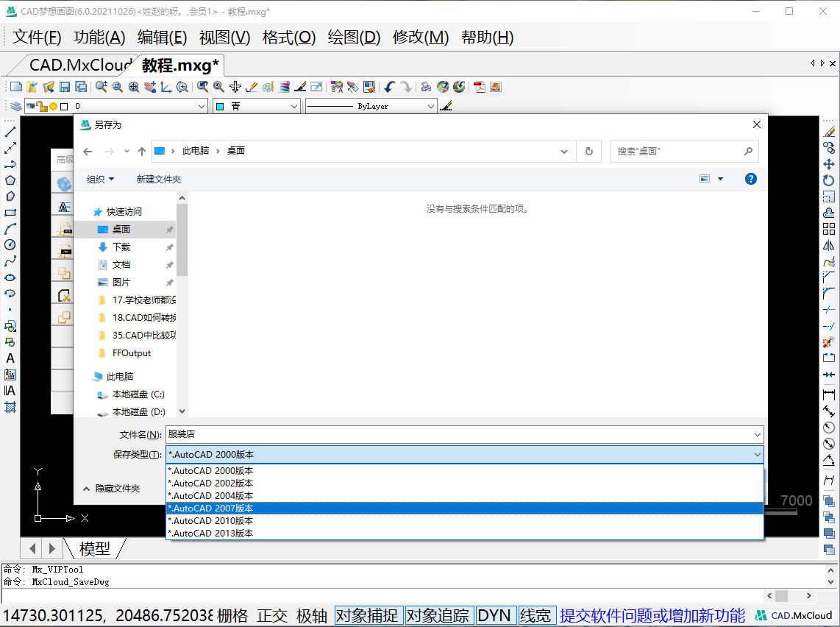The height and width of the screenshot is (627, 840).
Task: Go back with the dialog back arrow
Action: pos(88,152)
